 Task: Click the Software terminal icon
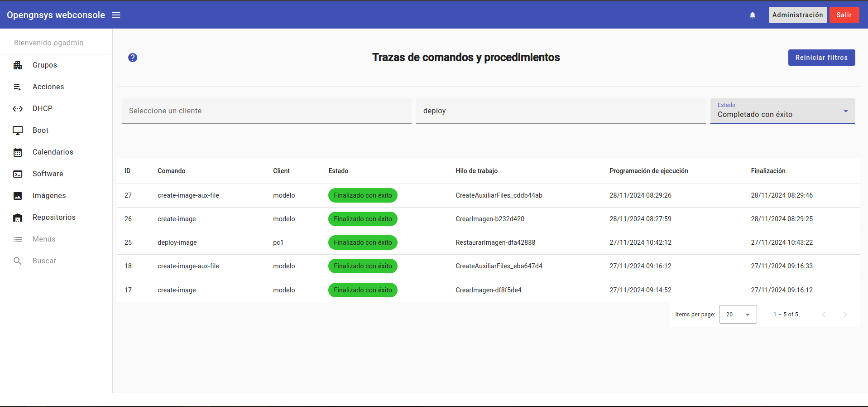(x=18, y=174)
